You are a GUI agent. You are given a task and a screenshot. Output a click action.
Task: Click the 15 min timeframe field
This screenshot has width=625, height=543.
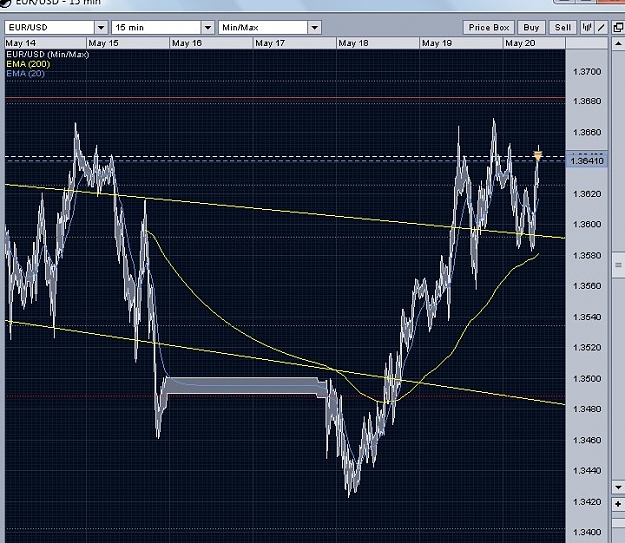pos(157,28)
